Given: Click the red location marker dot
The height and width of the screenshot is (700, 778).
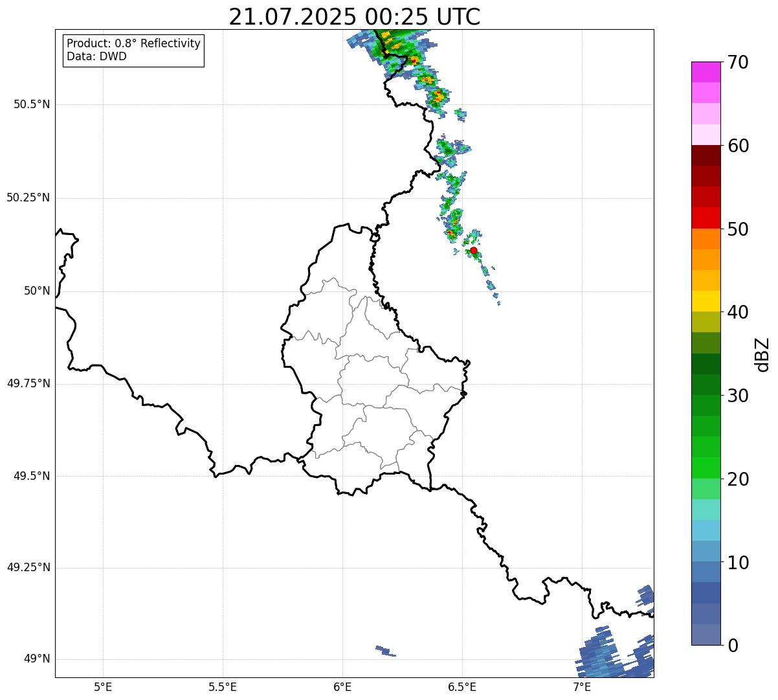Looking at the screenshot, I should tap(474, 251).
